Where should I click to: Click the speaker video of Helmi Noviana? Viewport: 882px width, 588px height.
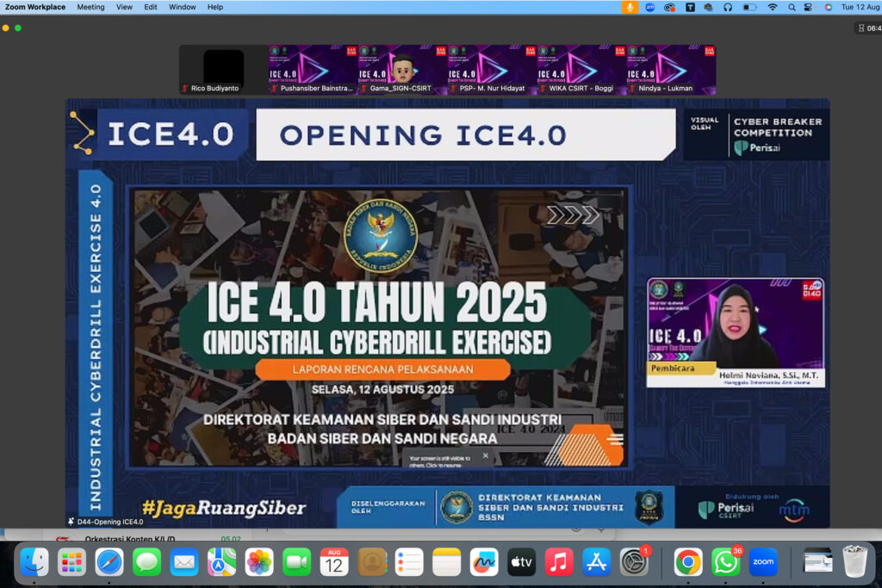736,332
